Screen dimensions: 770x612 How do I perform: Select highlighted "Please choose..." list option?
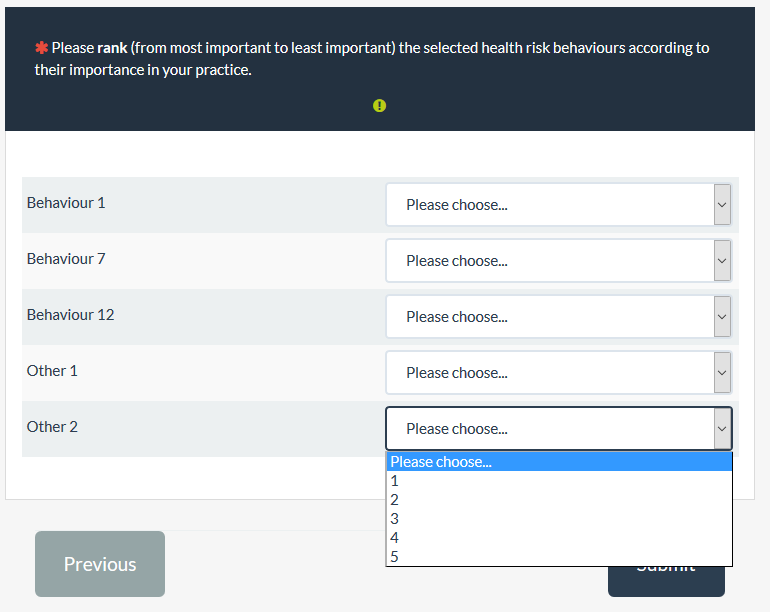point(558,462)
